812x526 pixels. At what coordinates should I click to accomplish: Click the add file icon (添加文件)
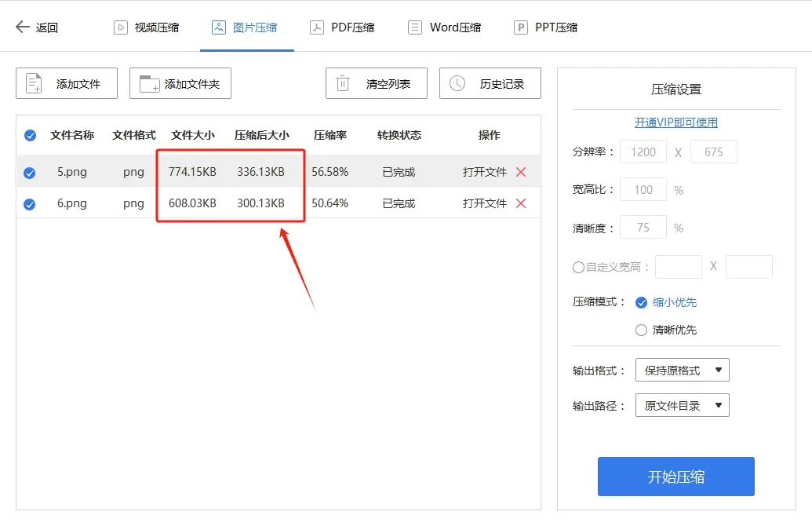coord(34,83)
